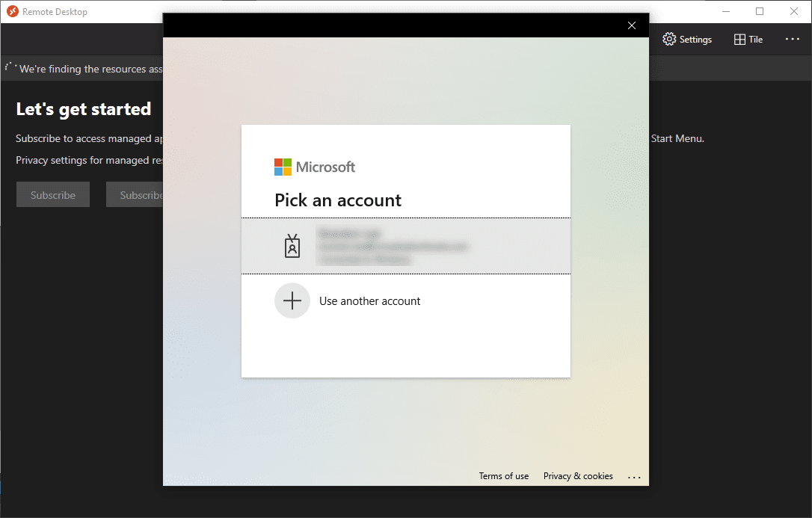Click the 'We're finding the resources' status message

90,69
